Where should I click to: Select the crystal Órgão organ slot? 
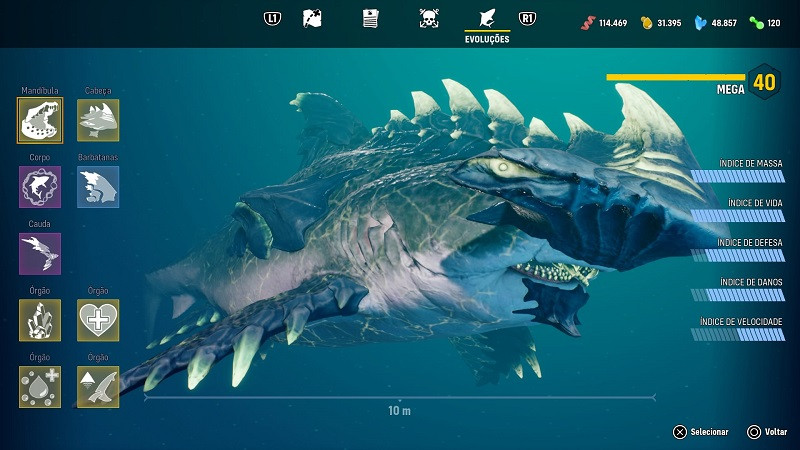pyautogui.click(x=40, y=320)
